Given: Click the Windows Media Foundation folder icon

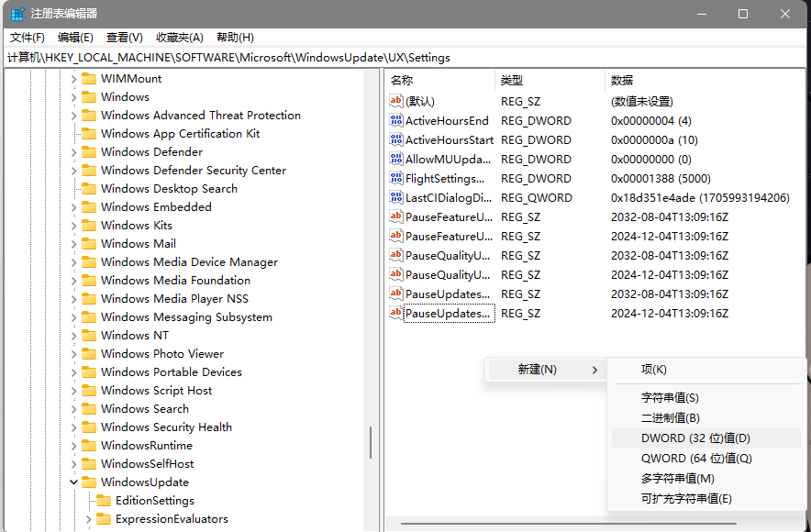Looking at the screenshot, I should (89, 281).
